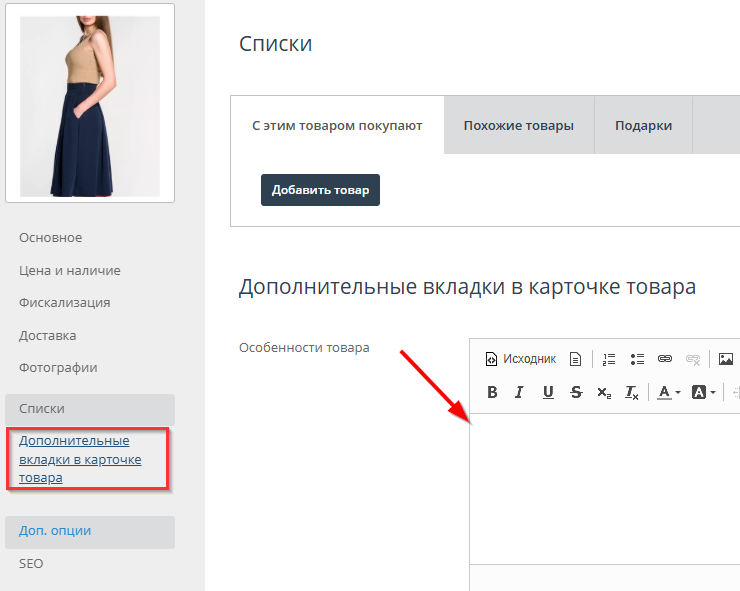Viewport: 740px width, 591px height.
Task: Open the text color dropdown
Action: [x=669, y=393]
